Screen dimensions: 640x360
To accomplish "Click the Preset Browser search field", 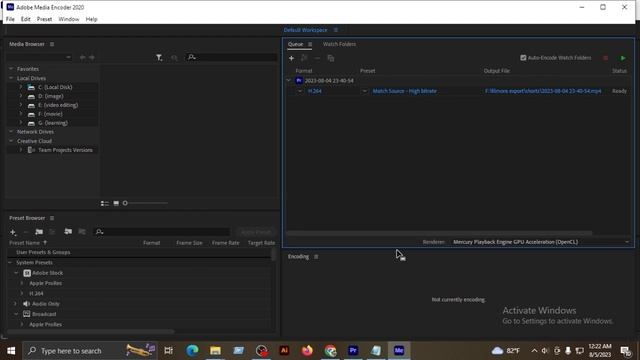I will coord(162,232).
